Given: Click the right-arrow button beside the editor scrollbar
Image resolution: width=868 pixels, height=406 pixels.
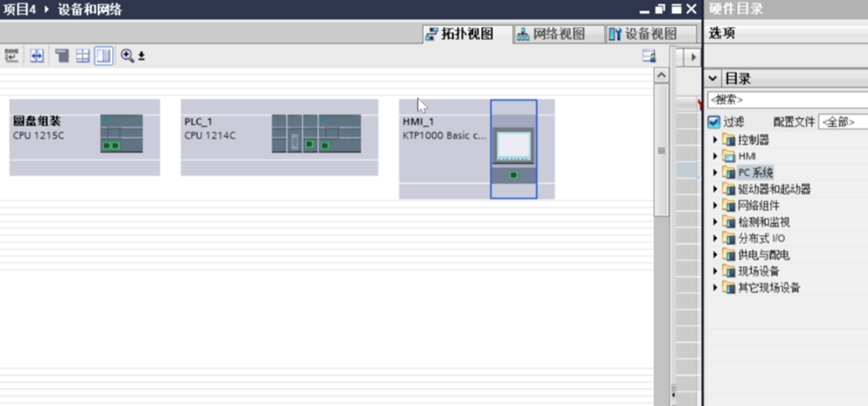Looking at the screenshot, I should [693, 56].
